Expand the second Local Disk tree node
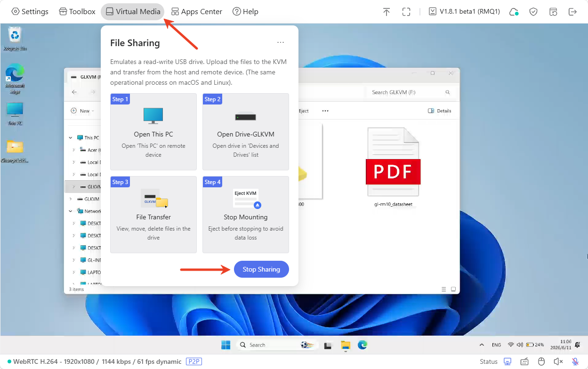Viewport: 588px width, 369px height. (x=74, y=175)
